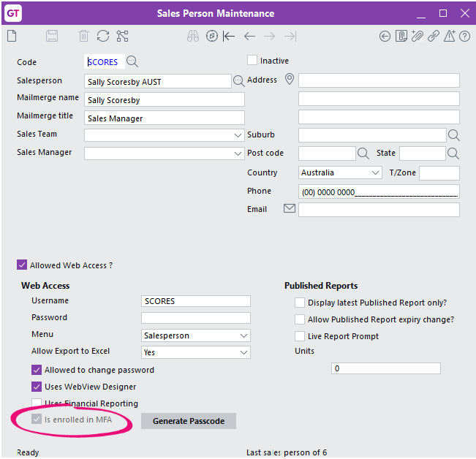Navigate to previous record arrow
The width and height of the screenshot is (476, 459).
249,37
